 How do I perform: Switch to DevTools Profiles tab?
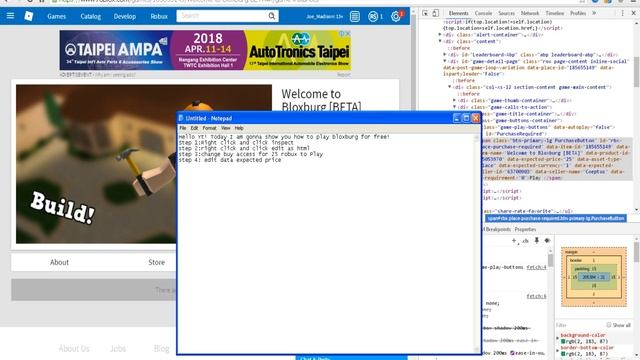pos(578,13)
